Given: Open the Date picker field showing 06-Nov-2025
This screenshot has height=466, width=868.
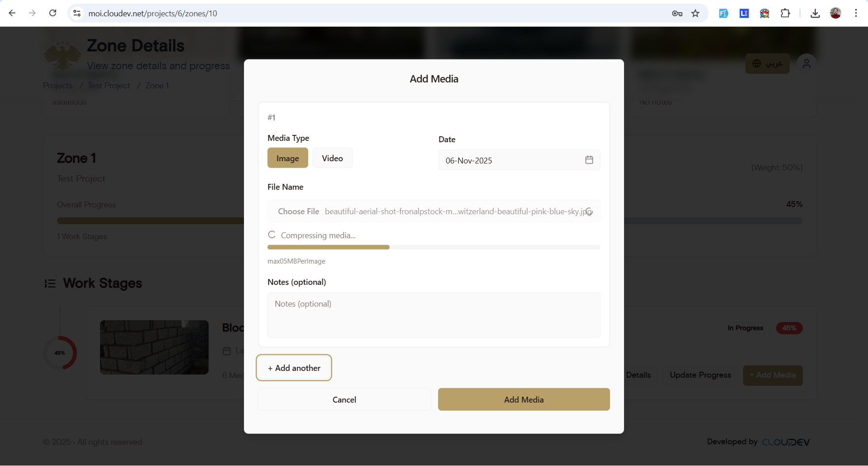Looking at the screenshot, I should (511, 160).
